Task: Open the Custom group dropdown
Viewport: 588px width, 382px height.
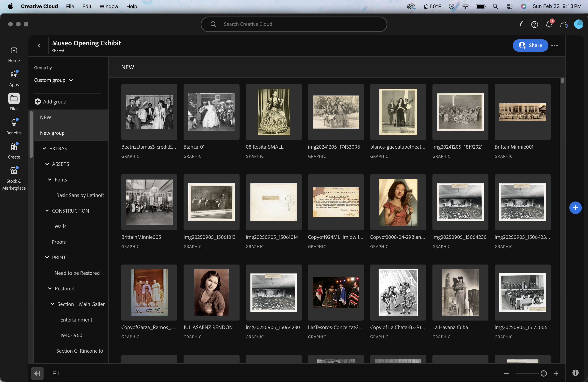Action: coord(53,80)
